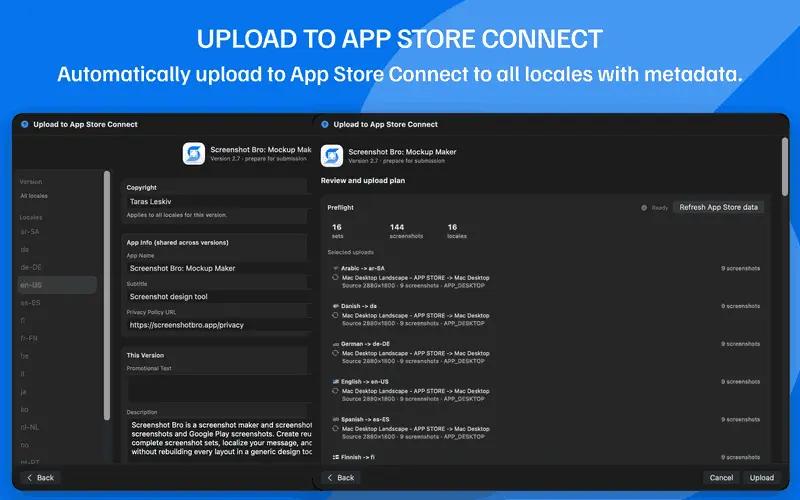Click the Privacy Policy URL field
Screen dimensions: 800x500
click(219, 325)
